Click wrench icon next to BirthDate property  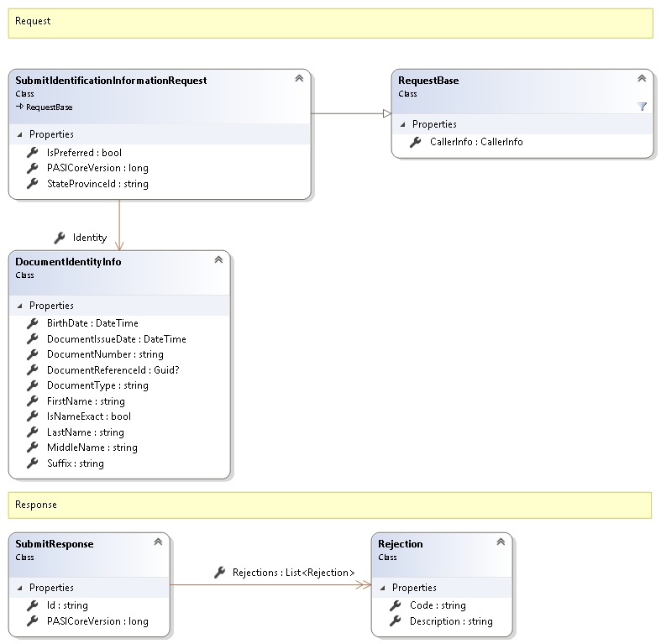pos(33,323)
